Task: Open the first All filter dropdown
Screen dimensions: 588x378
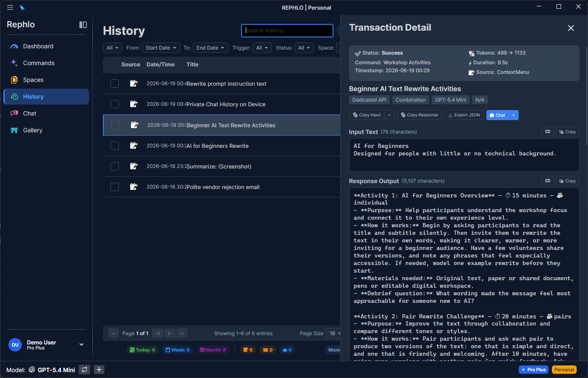Action: [x=113, y=48]
